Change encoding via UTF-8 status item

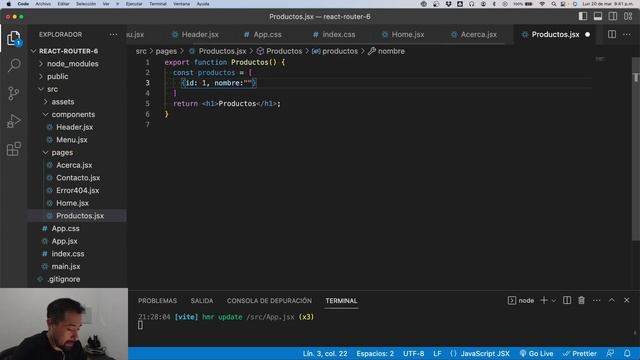point(413,353)
